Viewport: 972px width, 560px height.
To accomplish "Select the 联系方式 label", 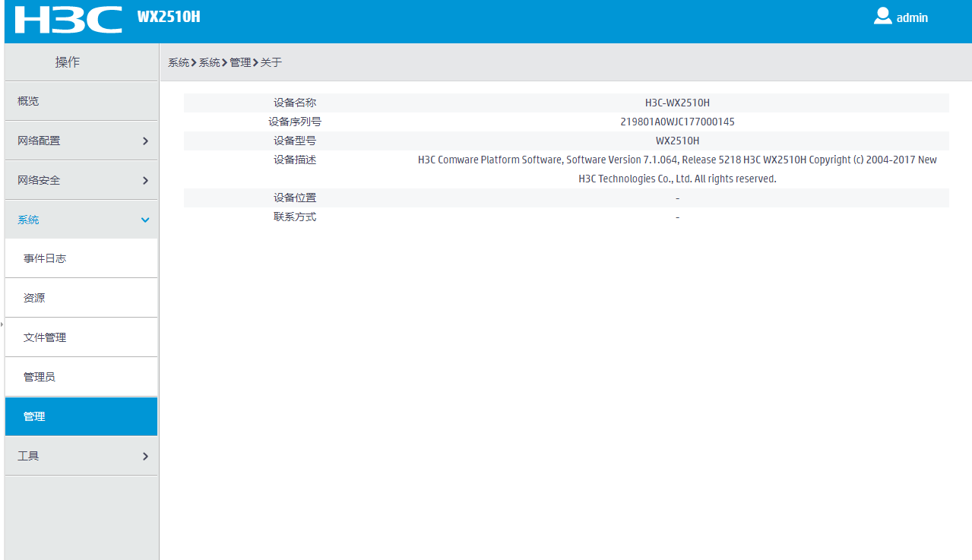I will coord(295,217).
